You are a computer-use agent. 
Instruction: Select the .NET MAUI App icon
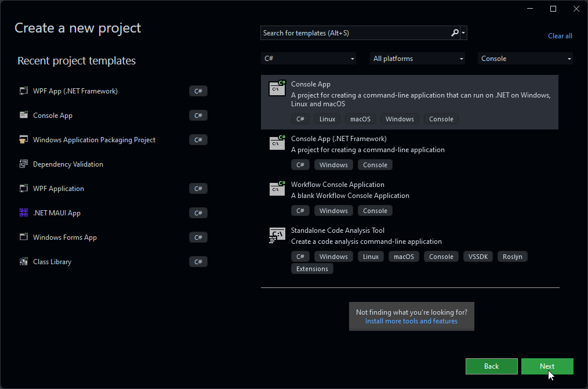[x=24, y=212]
